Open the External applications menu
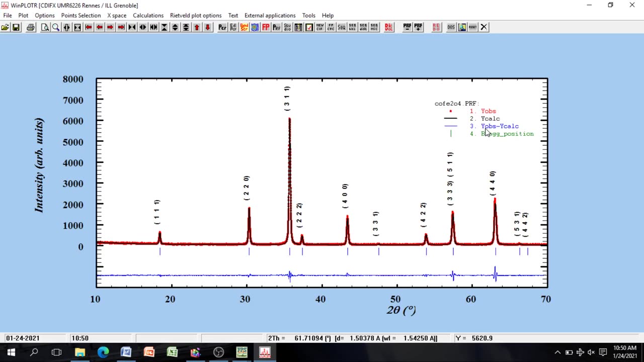644x362 pixels. (270, 16)
